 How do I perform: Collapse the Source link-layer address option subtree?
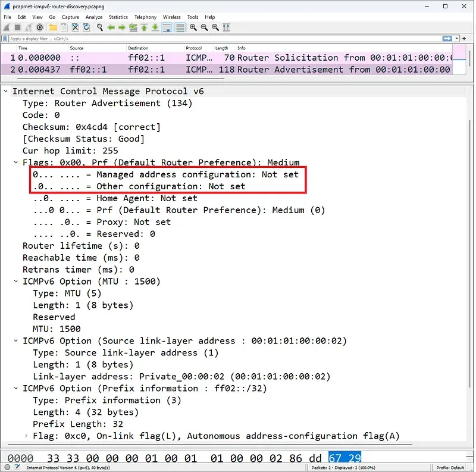coord(16,341)
